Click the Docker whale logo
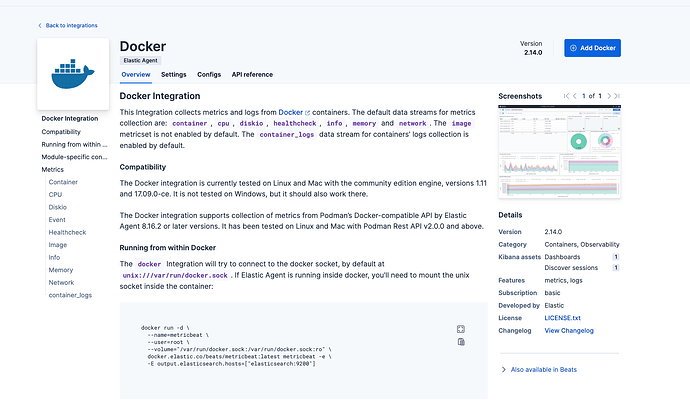Image resolution: width=690 pixels, height=409 pixels. pos(73,74)
